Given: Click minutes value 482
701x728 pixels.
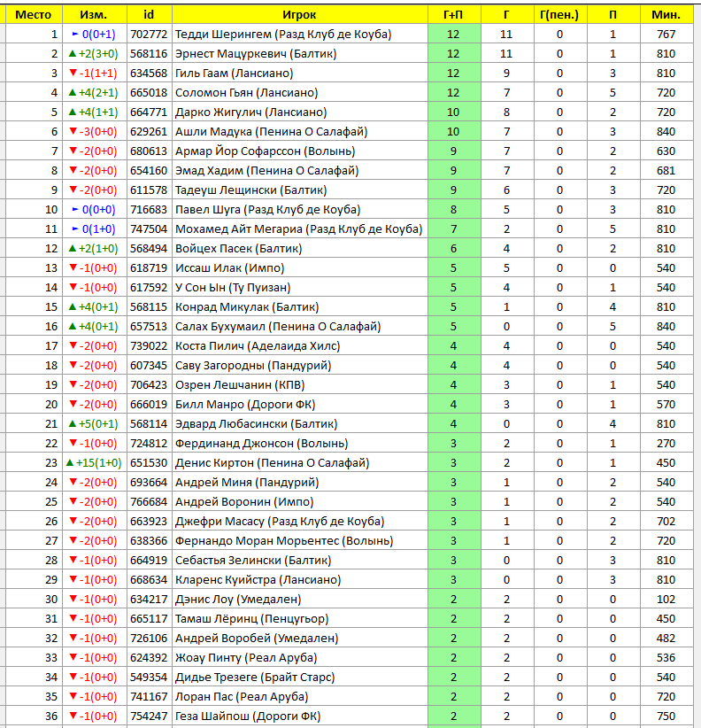Looking at the screenshot, I should coord(666,639).
